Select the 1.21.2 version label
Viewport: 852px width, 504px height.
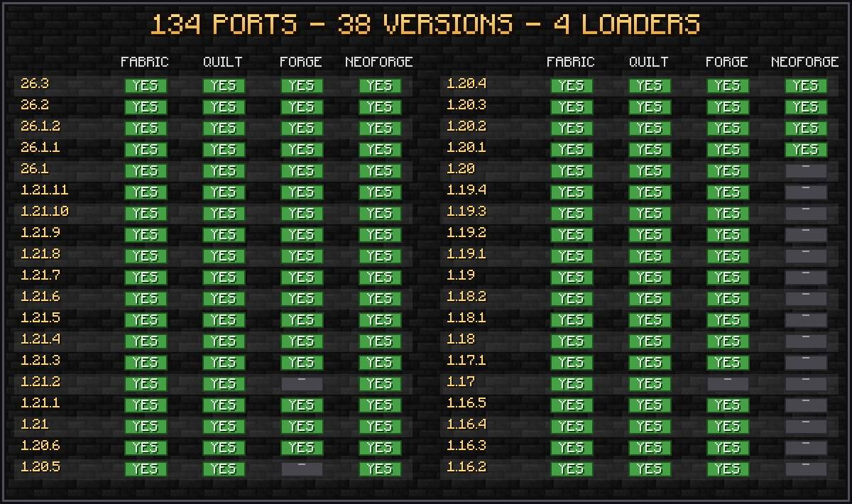point(40,382)
